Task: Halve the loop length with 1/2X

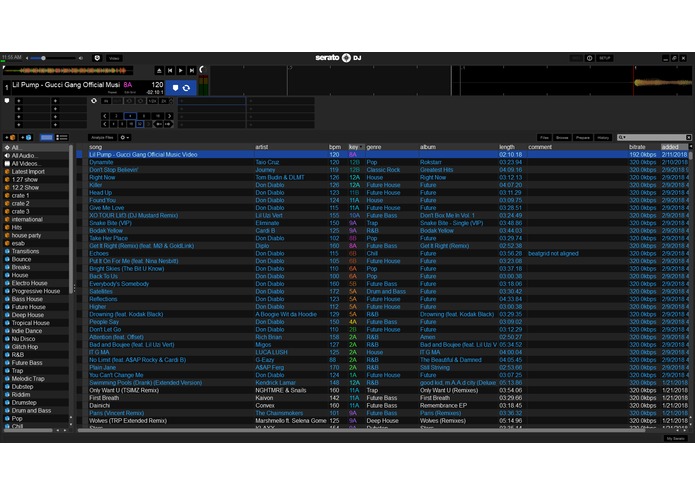Action: coord(152,101)
